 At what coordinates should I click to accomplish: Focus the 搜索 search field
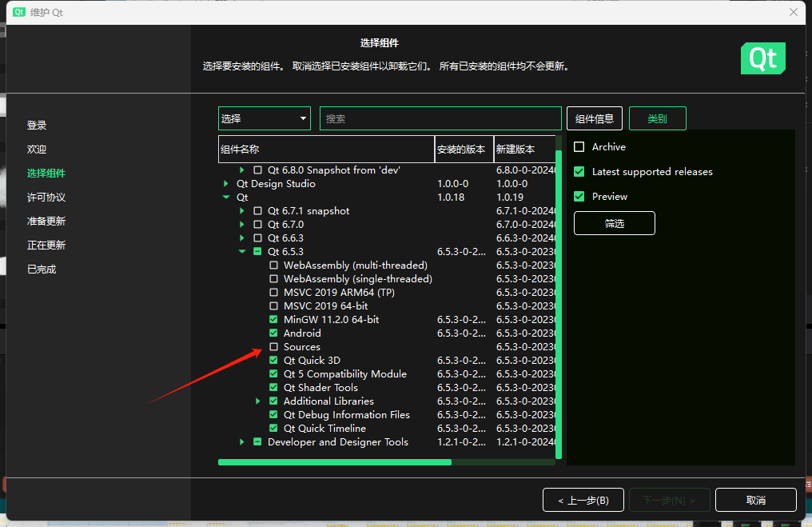coord(440,118)
